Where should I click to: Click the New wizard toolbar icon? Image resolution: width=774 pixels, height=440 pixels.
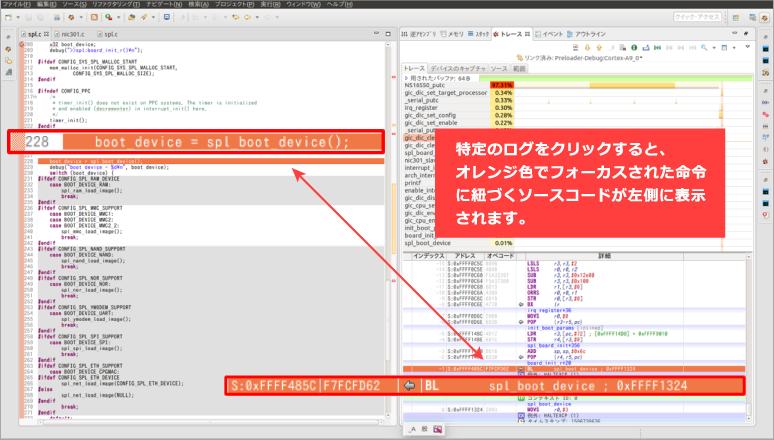tap(9, 17)
